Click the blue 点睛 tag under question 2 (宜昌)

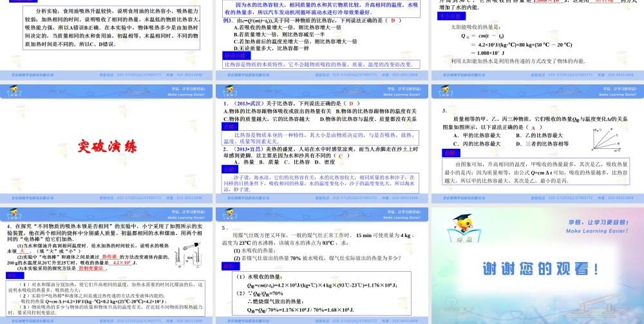point(230,169)
